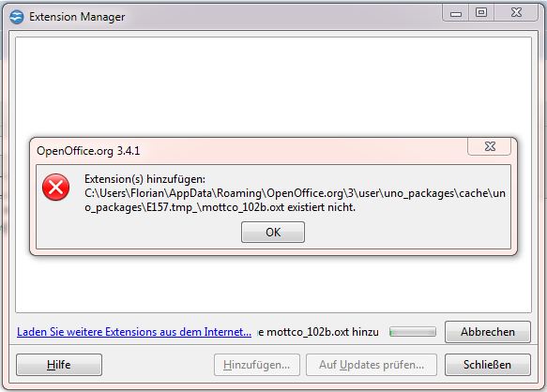Image resolution: width=547 pixels, height=392 pixels.
Task: Open 'Laden Sie weitere Extensions aus dem Internet' link
Action: tap(134, 332)
